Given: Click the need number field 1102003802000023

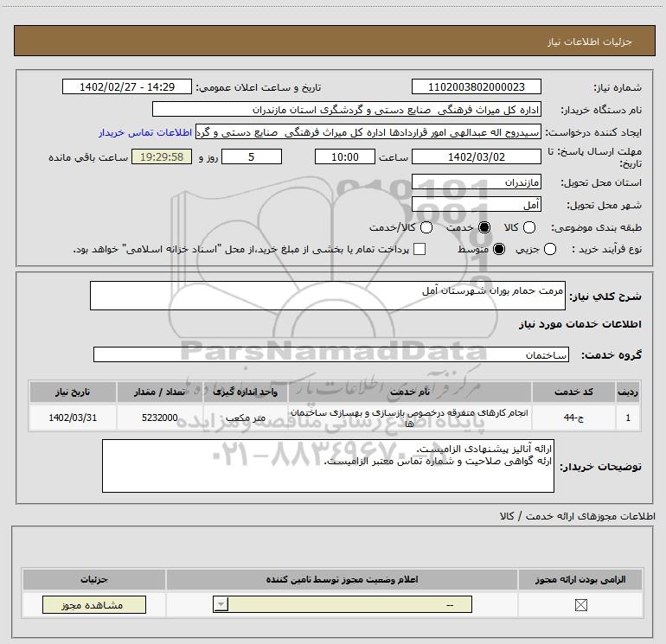Looking at the screenshot, I should [476, 86].
